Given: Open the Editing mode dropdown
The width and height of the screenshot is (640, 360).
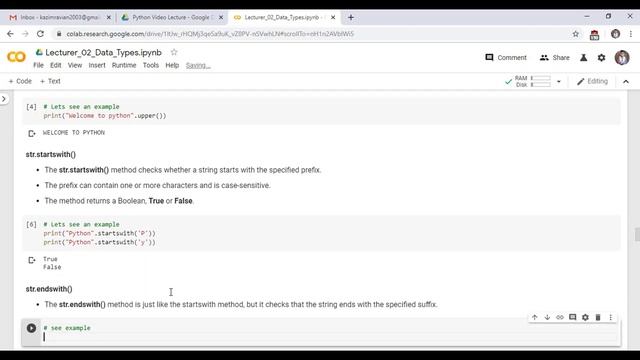Looking at the screenshot, I should point(592,82).
